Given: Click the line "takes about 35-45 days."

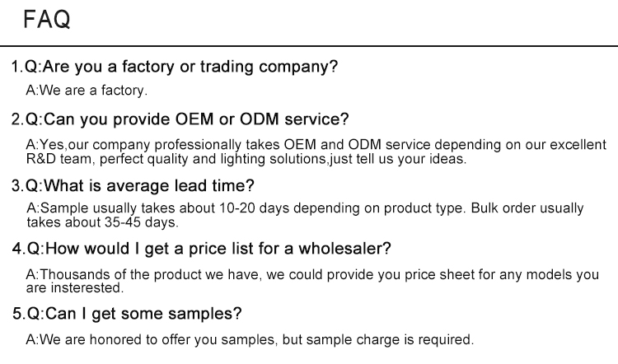Looking at the screenshot, I should tap(102, 222).
